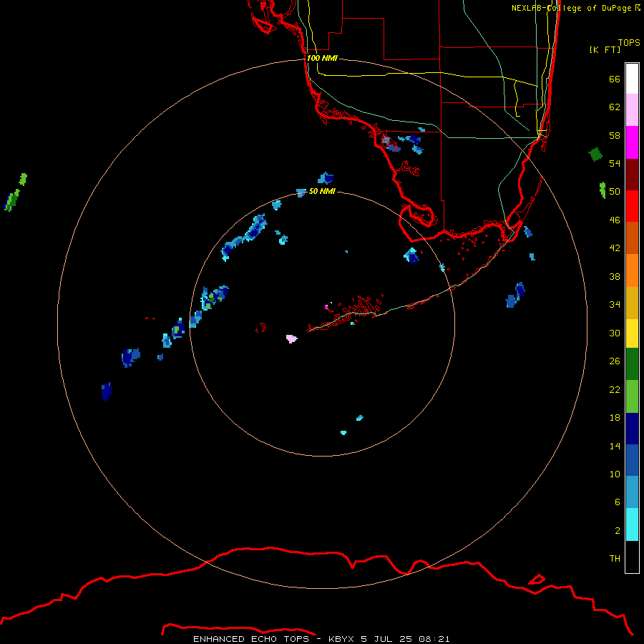
Task: Select the 10 legend value
Action: tap(615, 474)
